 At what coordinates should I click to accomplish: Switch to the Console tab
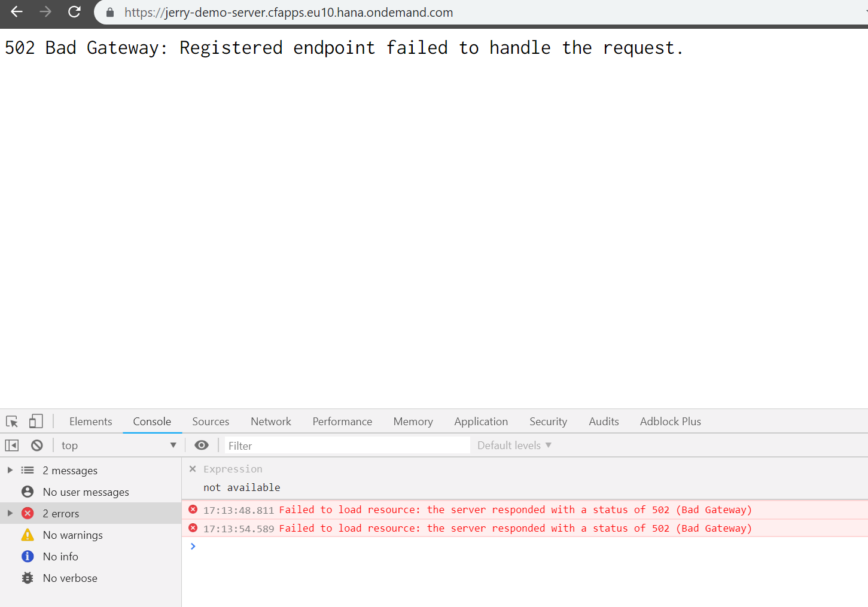[x=152, y=422]
